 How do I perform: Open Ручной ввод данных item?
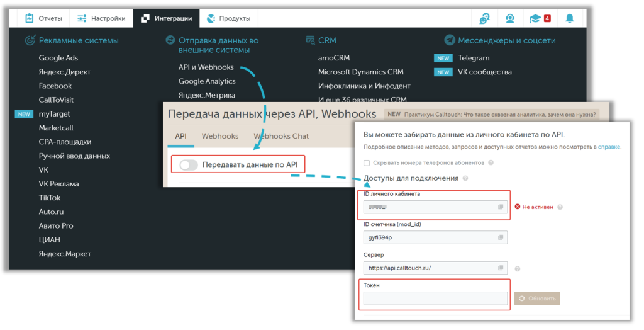tap(74, 156)
